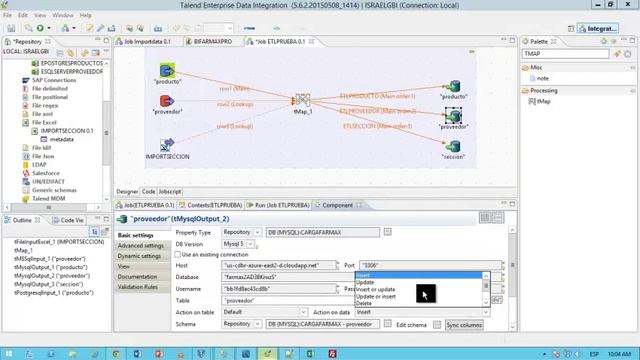
Task: Click Table field browse button
Action: tap(496, 300)
